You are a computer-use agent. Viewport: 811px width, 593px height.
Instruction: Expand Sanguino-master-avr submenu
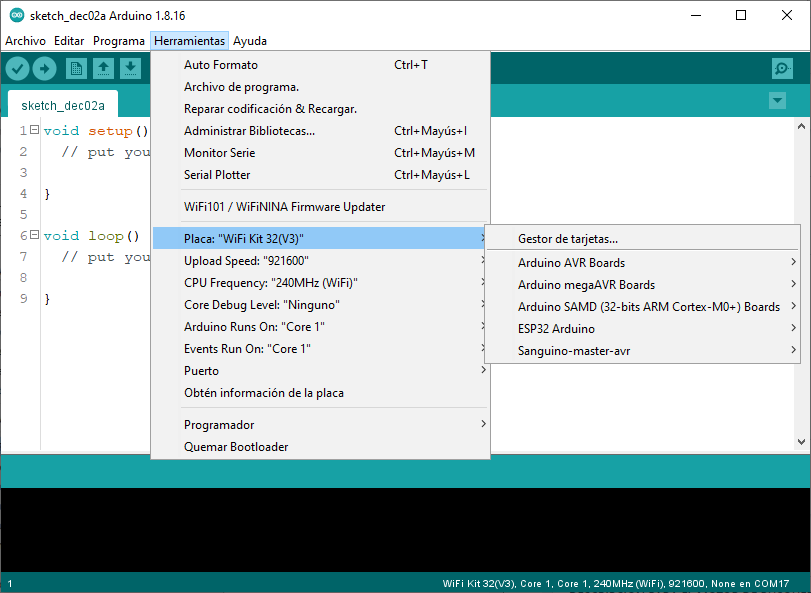click(643, 351)
